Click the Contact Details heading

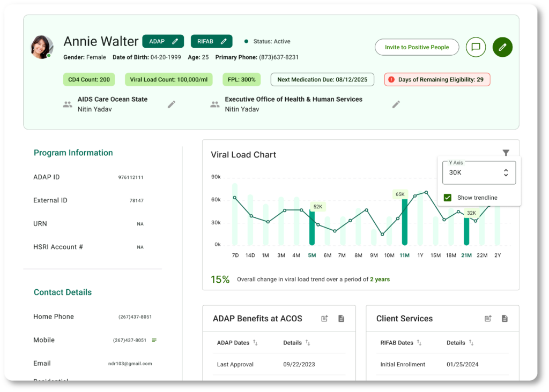click(63, 292)
